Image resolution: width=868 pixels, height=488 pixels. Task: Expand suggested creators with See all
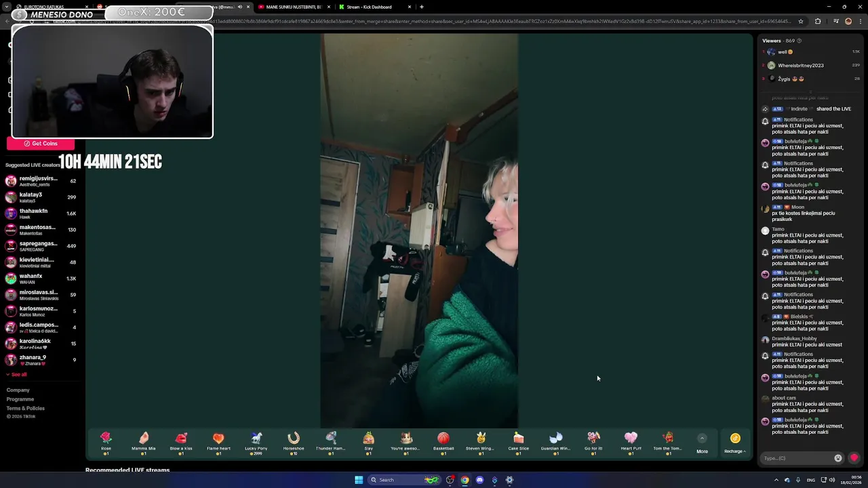[x=16, y=374]
